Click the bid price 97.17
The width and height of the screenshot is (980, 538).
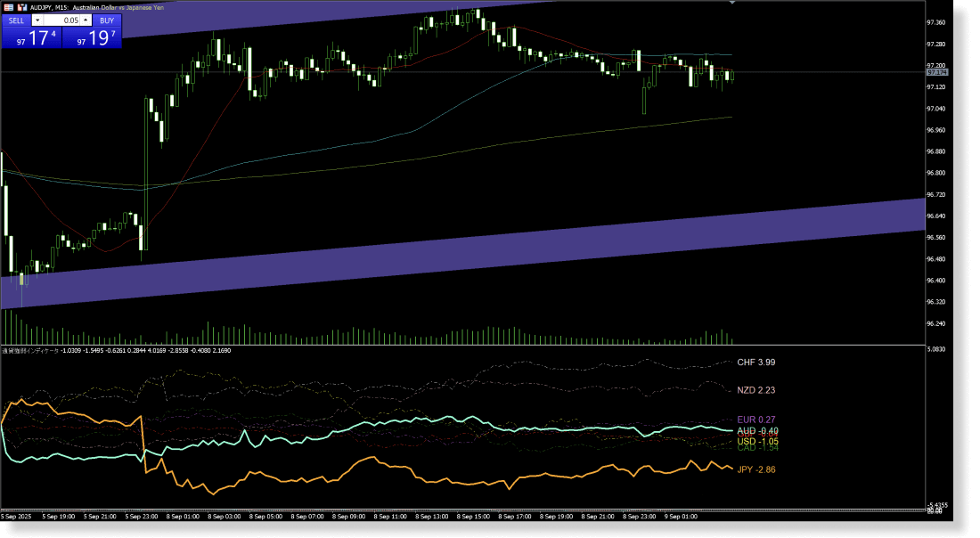(x=36, y=37)
